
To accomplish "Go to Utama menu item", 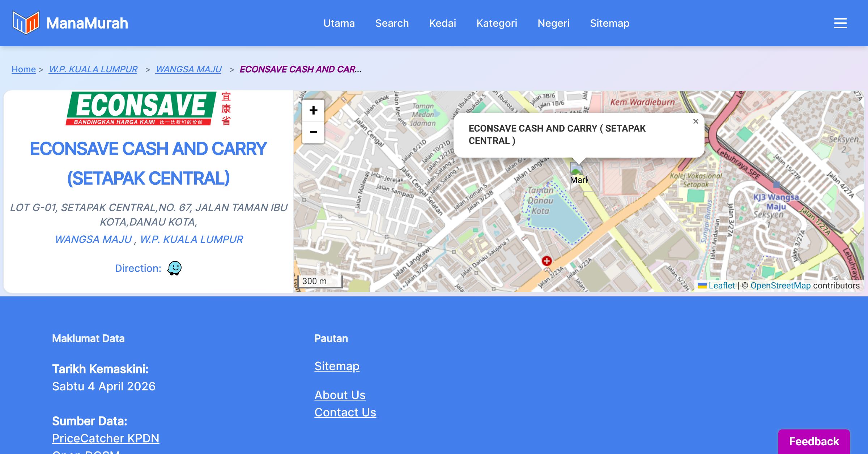I will point(339,23).
